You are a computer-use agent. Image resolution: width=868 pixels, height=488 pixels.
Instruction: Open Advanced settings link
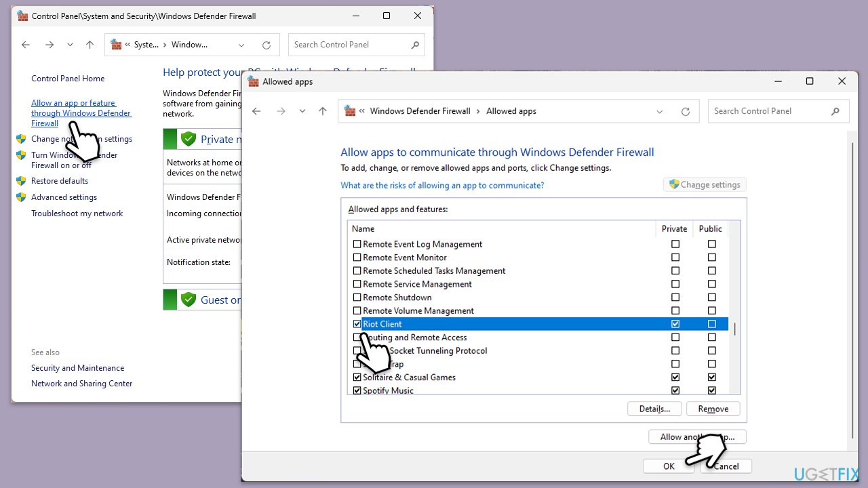[x=64, y=197]
